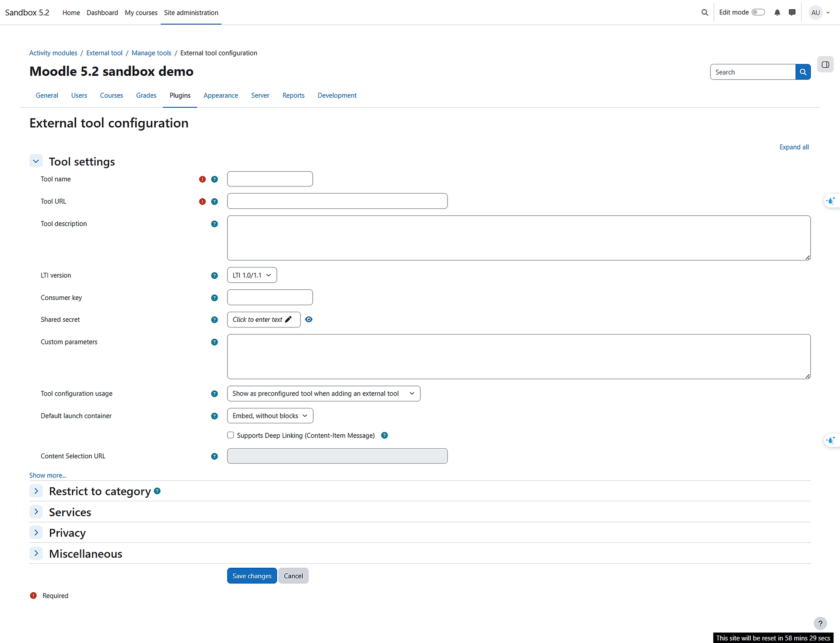This screenshot has height=643, width=840.
Task: Switch to General tab
Action: coord(47,95)
